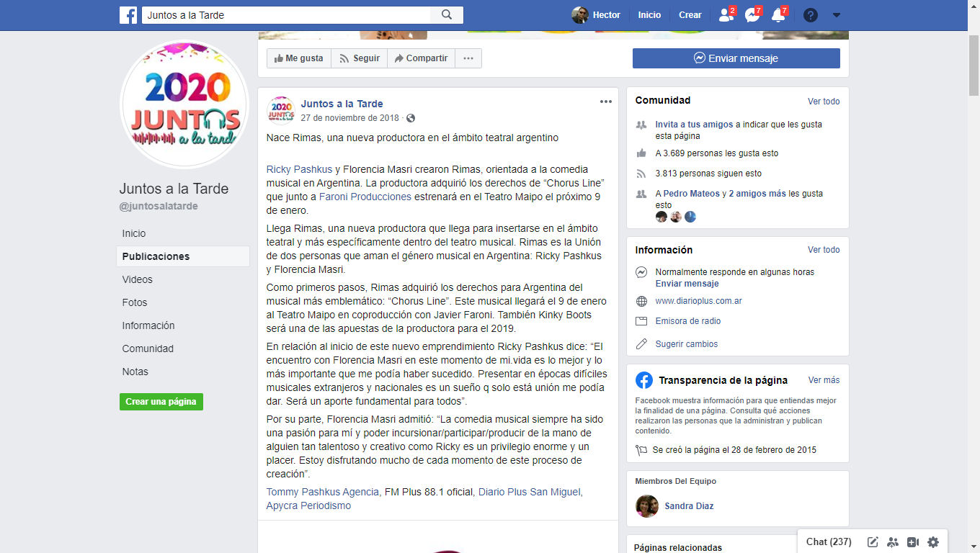Screen dimensions: 980x553
Task: Click the page creation flag icon
Action: point(641,450)
